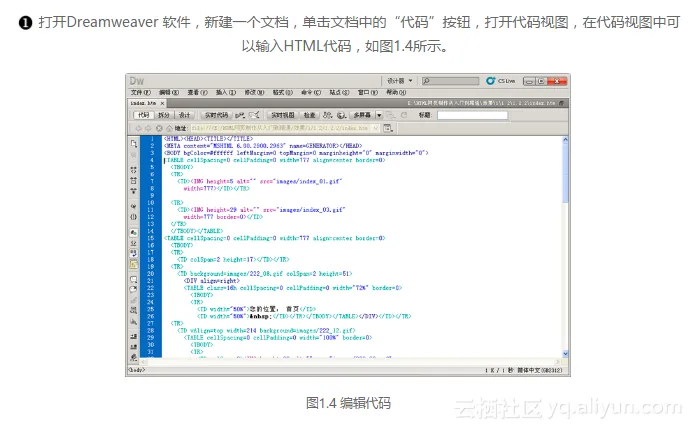Screen dimensions: 693x430
Task: Toggle 实时视图 live view mode
Action: (283, 115)
